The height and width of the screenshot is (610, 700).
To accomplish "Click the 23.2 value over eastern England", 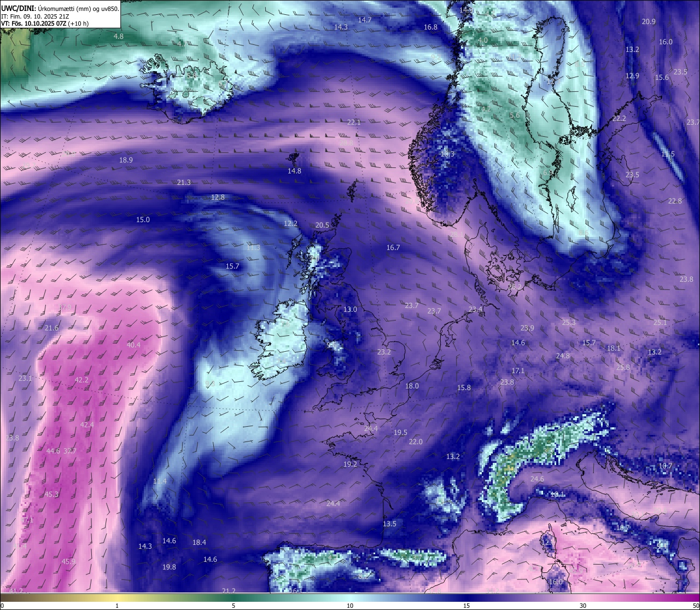I will [384, 352].
